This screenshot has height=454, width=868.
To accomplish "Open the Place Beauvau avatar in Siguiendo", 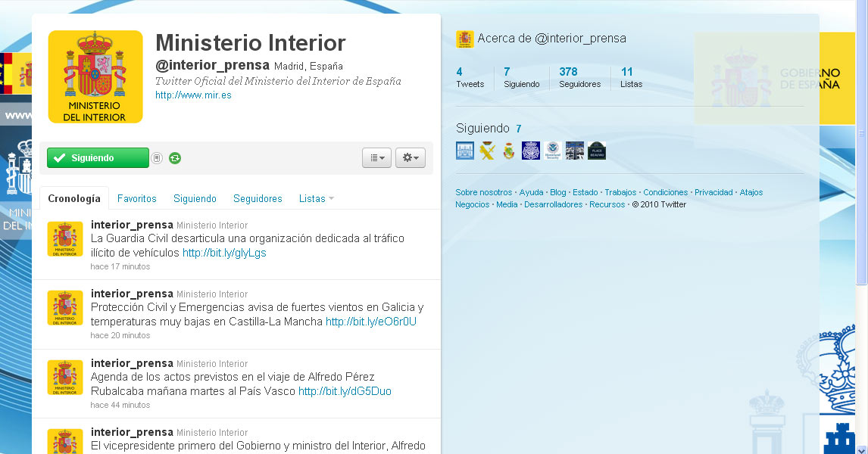I will point(597,151).
